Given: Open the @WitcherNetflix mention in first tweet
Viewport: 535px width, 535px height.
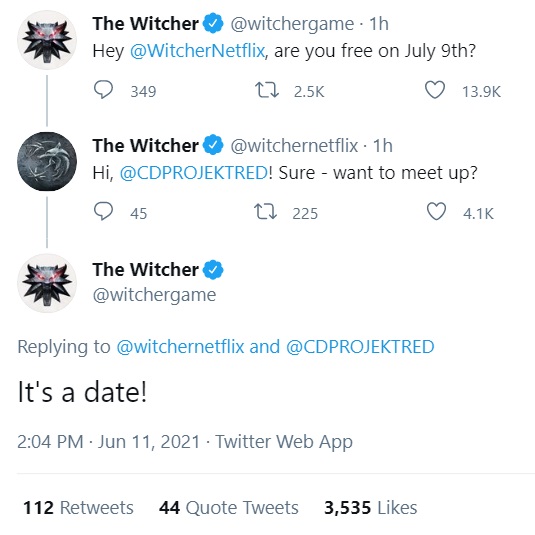Looking at the screenshot, I should click(197, 51).
